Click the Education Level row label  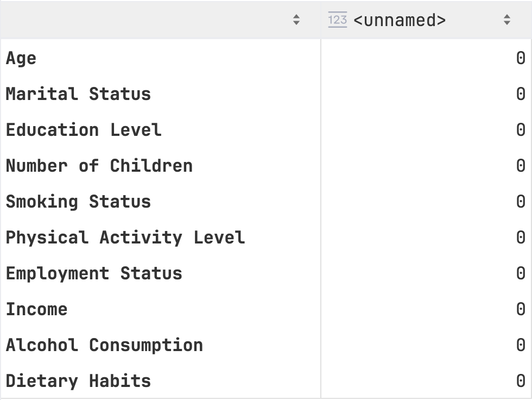(x=84, y=130)
